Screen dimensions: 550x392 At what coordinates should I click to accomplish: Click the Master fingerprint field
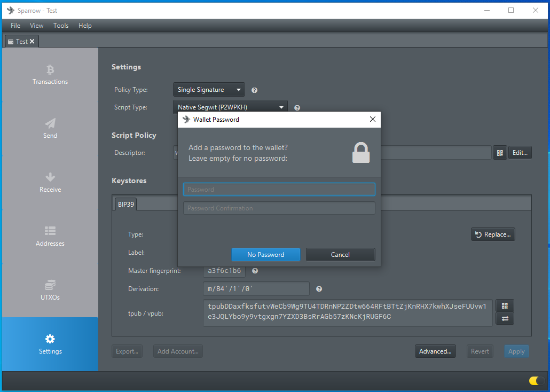point(224,271)
